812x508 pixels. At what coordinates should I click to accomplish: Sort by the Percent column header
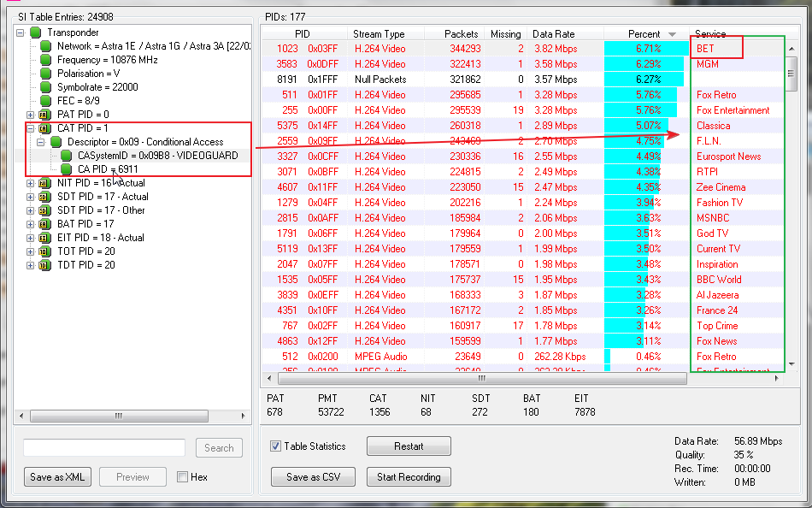click(644, 34)
